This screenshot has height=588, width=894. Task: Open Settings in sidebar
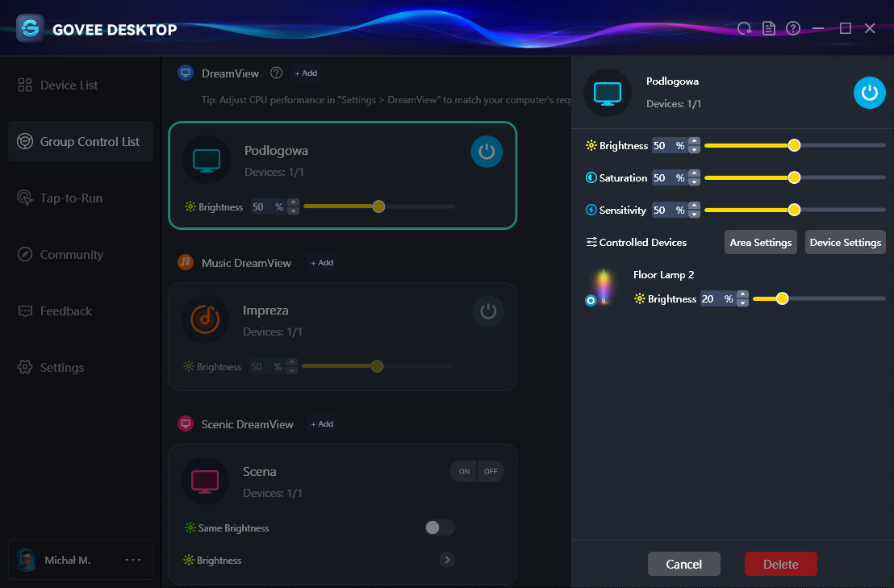tap(81, 367)
